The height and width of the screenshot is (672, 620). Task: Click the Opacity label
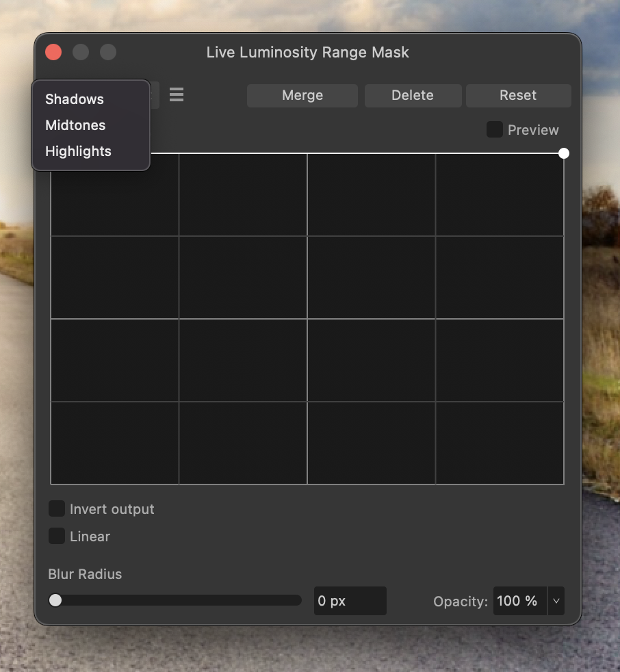[460, 602]
